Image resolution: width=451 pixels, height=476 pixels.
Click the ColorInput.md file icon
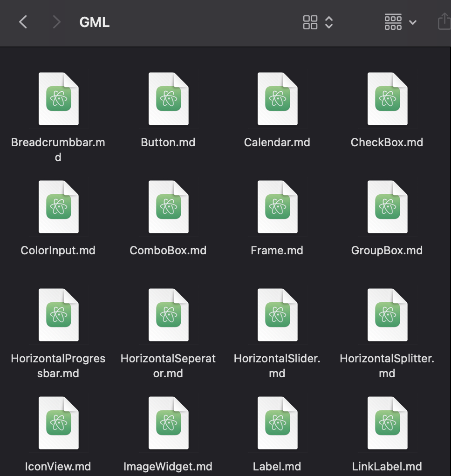pyautogui.click(x=59, y=206)
